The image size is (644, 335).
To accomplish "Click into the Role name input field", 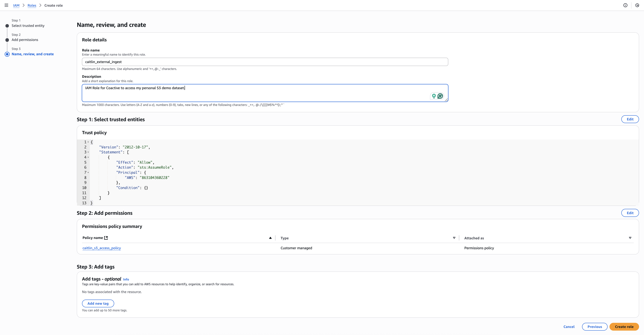I will [x=265, y=62].
